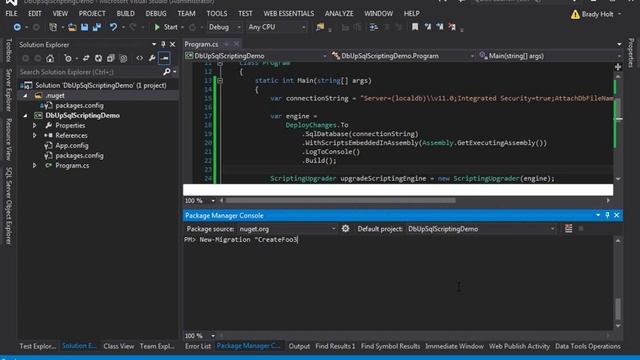Open the Find Results 1 tab

(335, 346)
